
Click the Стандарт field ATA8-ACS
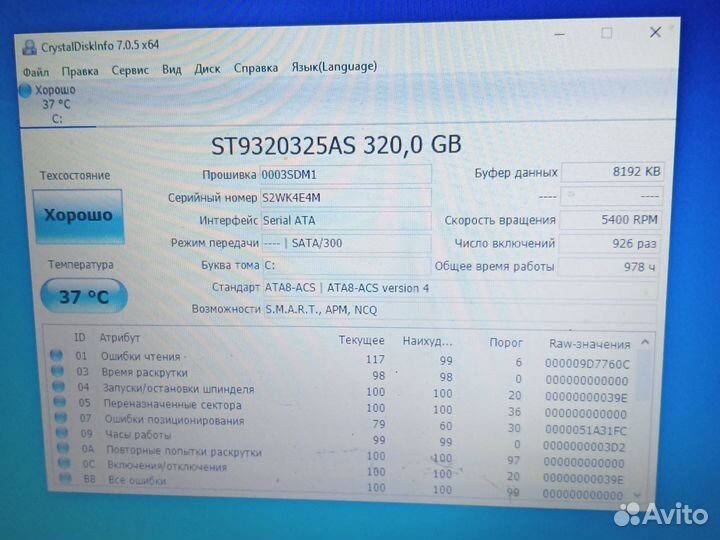click(x=460, y=288)
